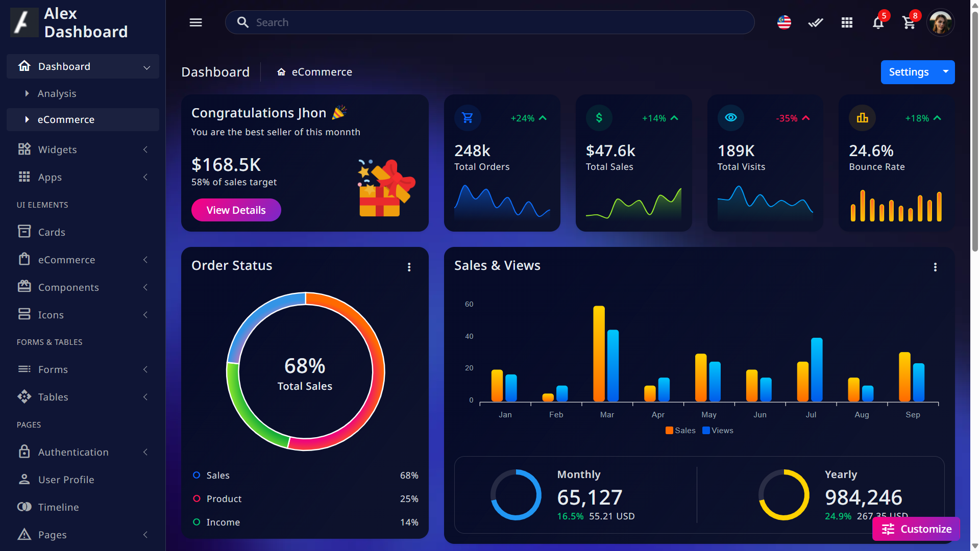Viewport: 980px width, 551px height.
Task: Toggle the Views legend in chart
Action: (x=718, y=431)
